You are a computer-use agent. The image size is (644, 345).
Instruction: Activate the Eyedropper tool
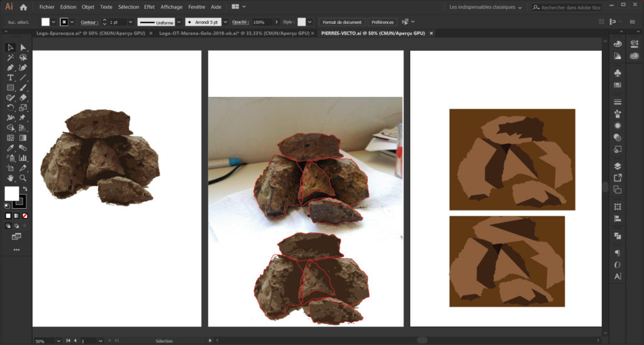(11, 148)
